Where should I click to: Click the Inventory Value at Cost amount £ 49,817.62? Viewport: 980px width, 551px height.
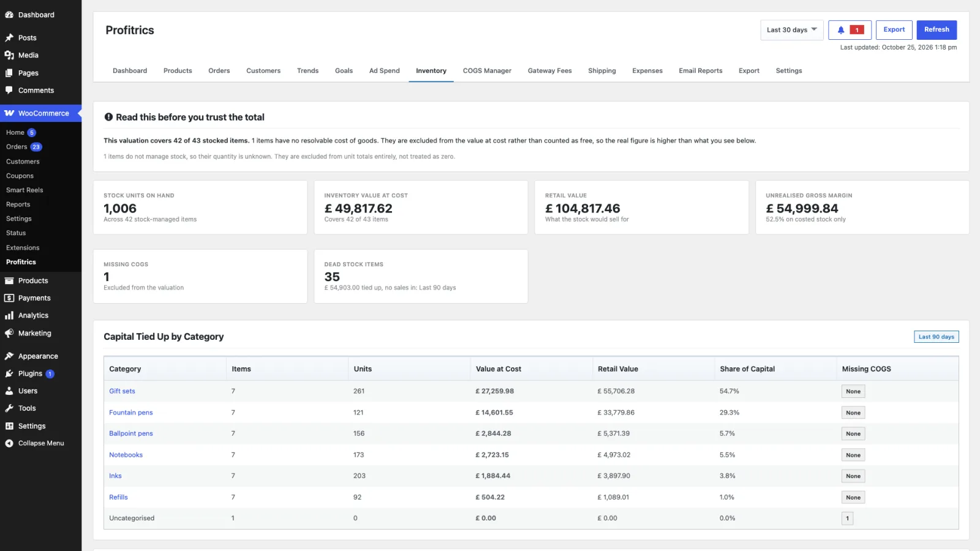click(358, 209)
